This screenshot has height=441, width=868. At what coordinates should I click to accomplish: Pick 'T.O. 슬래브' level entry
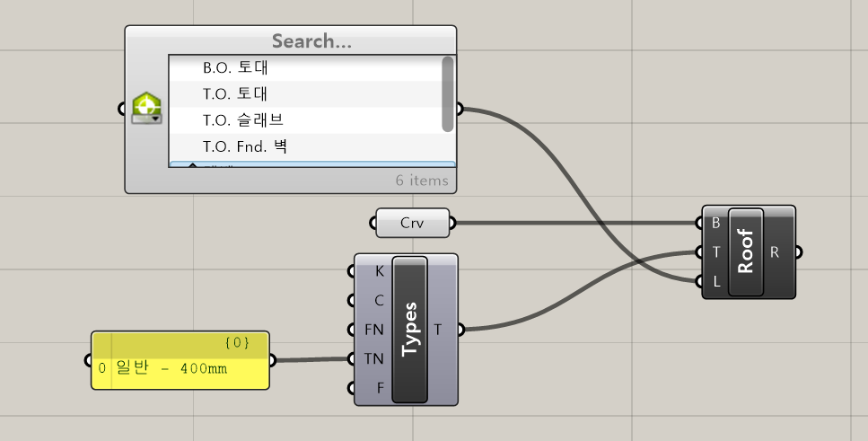click(x=242, y=119)
